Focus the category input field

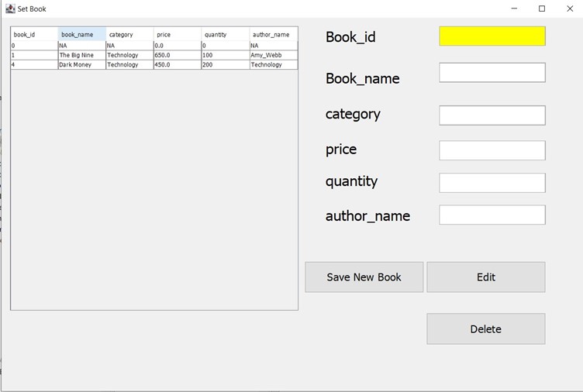tap(492, 115)
